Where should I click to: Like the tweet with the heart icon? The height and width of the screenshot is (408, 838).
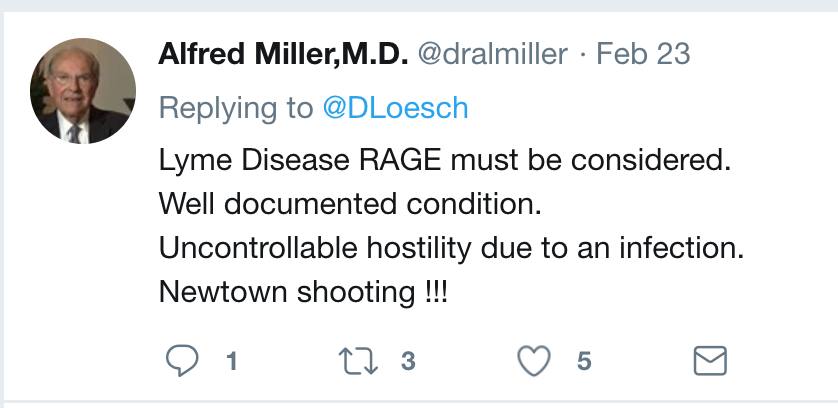point(534,360)
